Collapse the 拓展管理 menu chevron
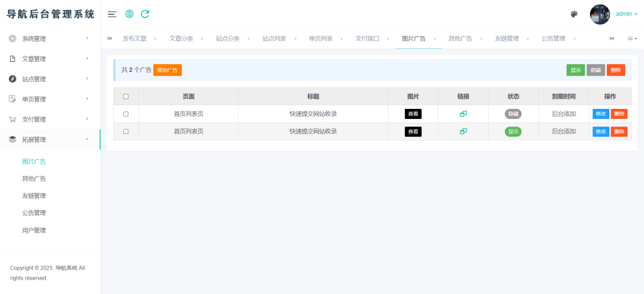Viewport: 644px width, 294px height. click(x=87, y=139)
